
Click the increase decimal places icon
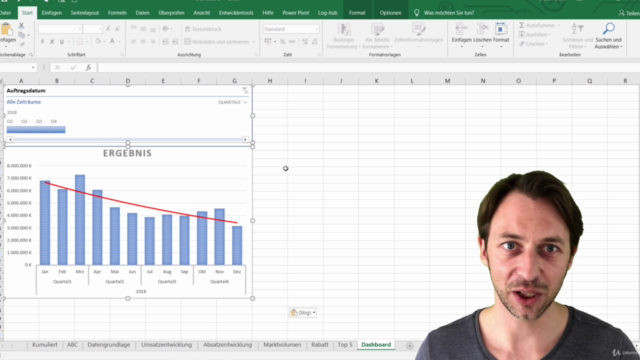pos(305,42)
